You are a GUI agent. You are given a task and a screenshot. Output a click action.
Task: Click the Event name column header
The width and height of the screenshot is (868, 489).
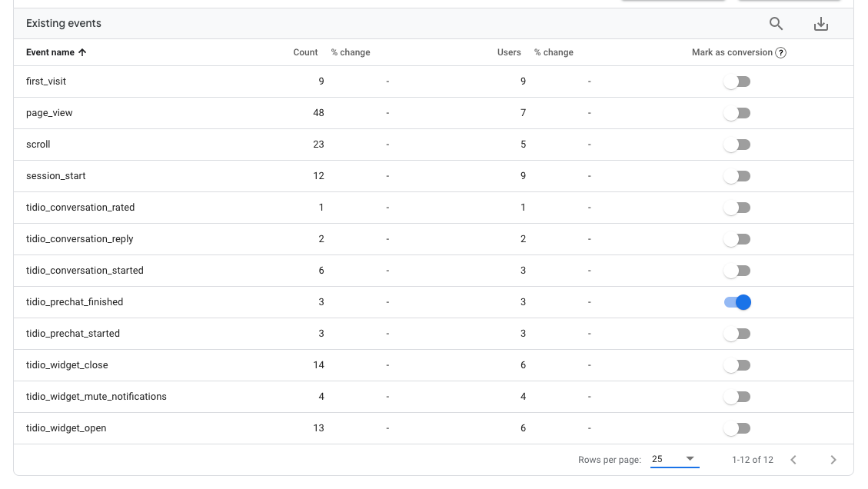pyautogui.click(x=50, y=52)
